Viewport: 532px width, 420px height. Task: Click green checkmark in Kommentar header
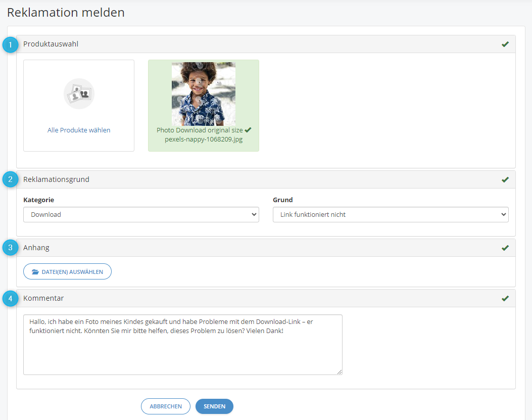[505, 299]
